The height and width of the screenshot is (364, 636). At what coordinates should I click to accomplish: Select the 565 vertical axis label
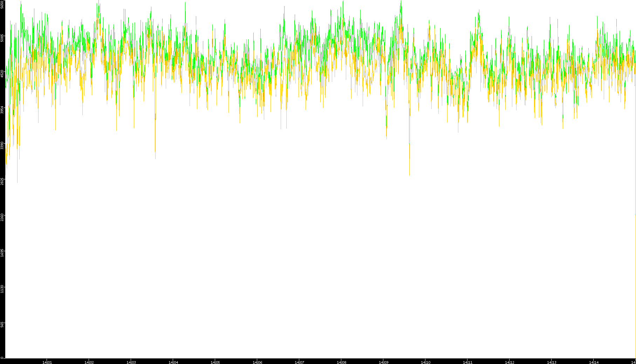pos(2,324)
